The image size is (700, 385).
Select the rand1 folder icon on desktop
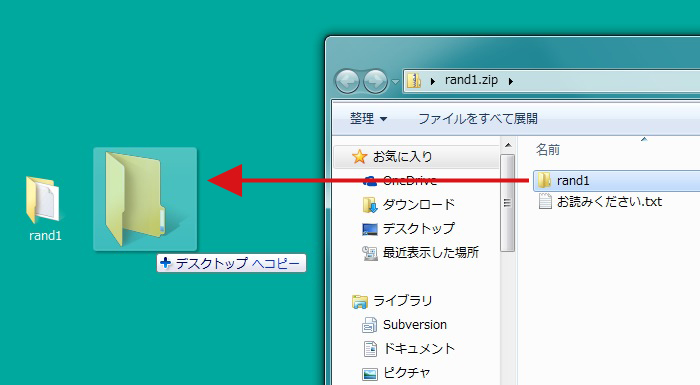(43, 199)
